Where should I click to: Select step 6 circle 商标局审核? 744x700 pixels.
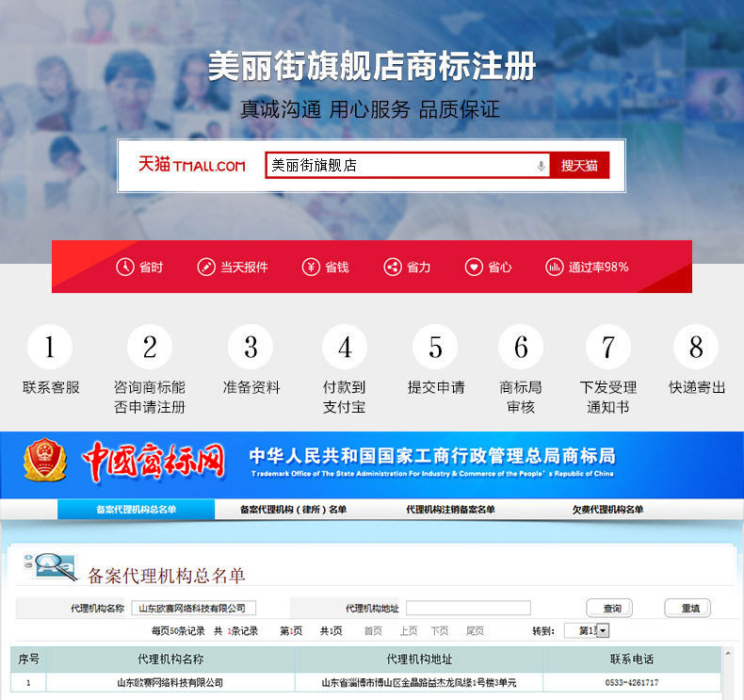coord(521,347)
